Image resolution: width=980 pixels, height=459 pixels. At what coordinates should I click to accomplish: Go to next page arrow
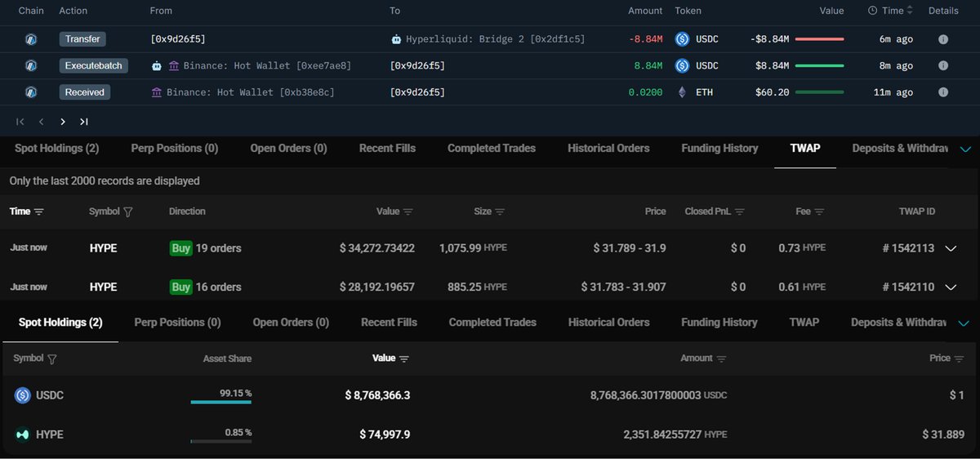(x=63, y=122)
